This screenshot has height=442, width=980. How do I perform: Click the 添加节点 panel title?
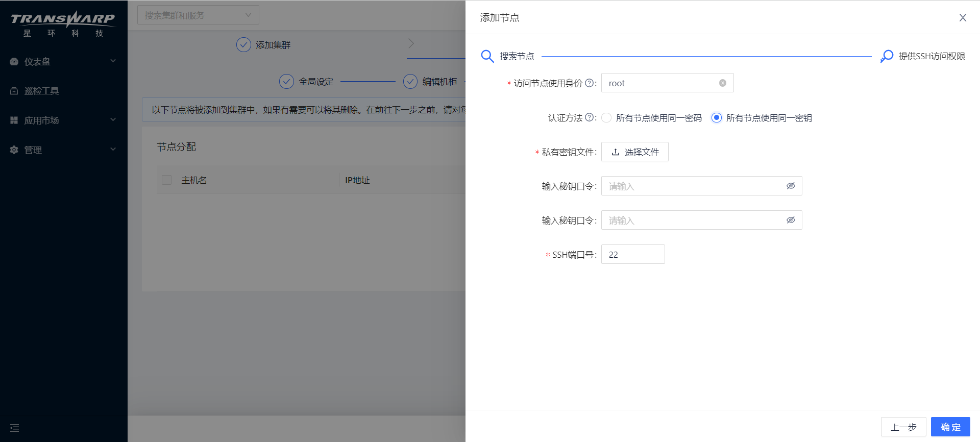(500, 17)
